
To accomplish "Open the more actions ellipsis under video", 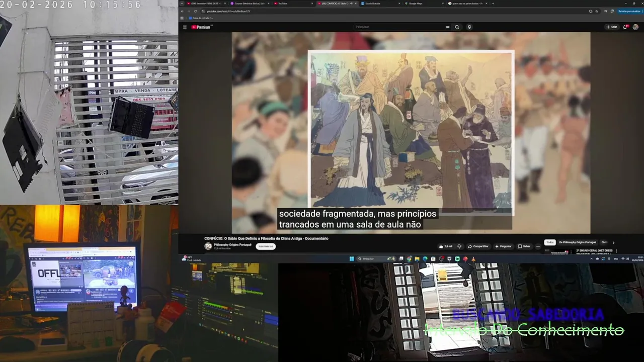I will (x=538, y=246).
